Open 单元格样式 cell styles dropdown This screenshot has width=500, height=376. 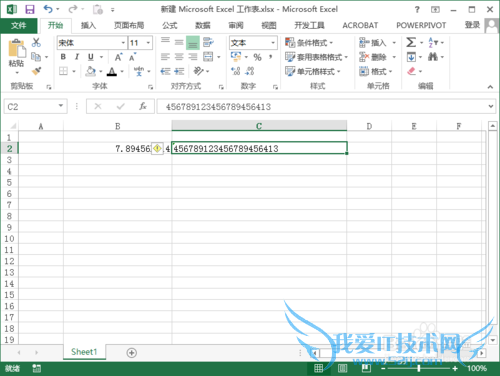point(313,71)
